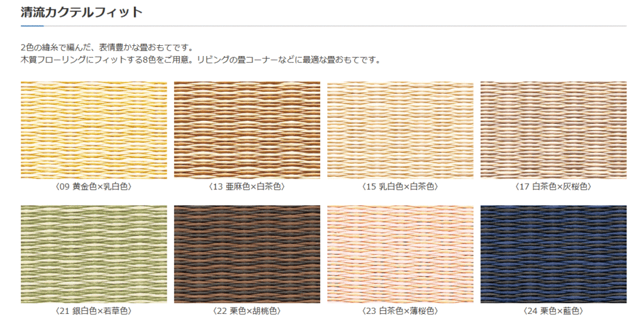Select the 17 白茶色×灰桜色 tatami swatch
Viewport: 644px width, 319px height.
tap(553, 130)
